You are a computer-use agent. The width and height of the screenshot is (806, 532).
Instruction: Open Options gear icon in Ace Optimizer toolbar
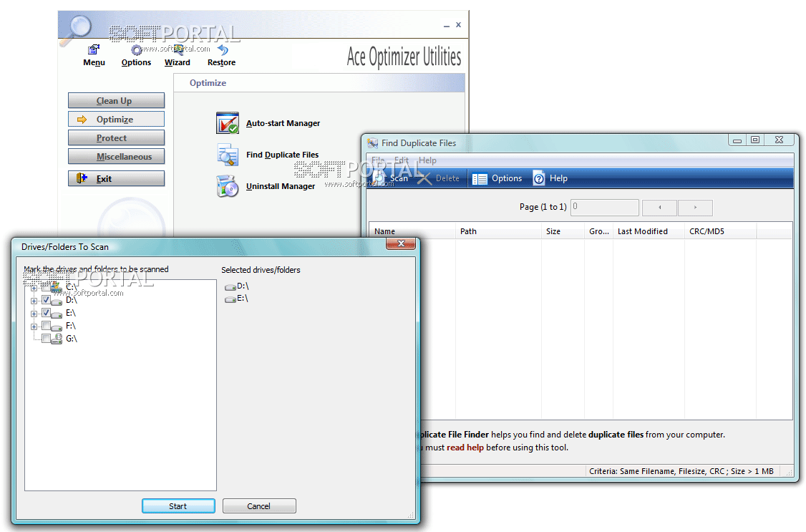click(x=136, y=50)
